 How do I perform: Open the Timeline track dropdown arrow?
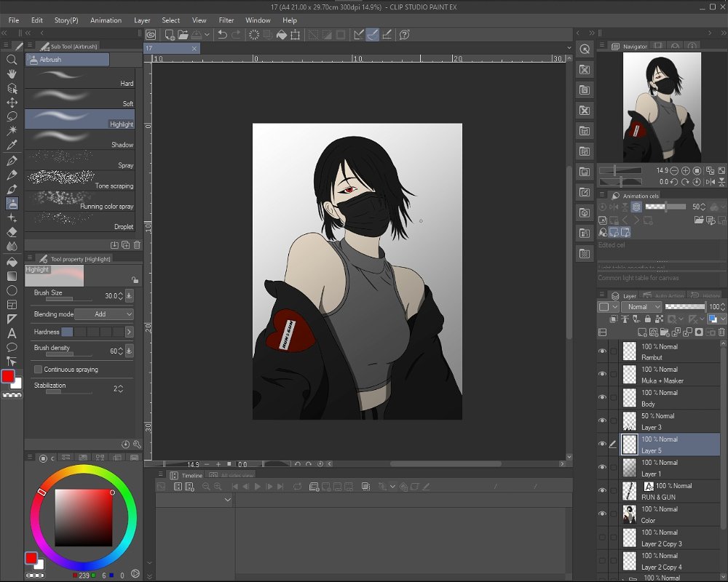point(227,500)
